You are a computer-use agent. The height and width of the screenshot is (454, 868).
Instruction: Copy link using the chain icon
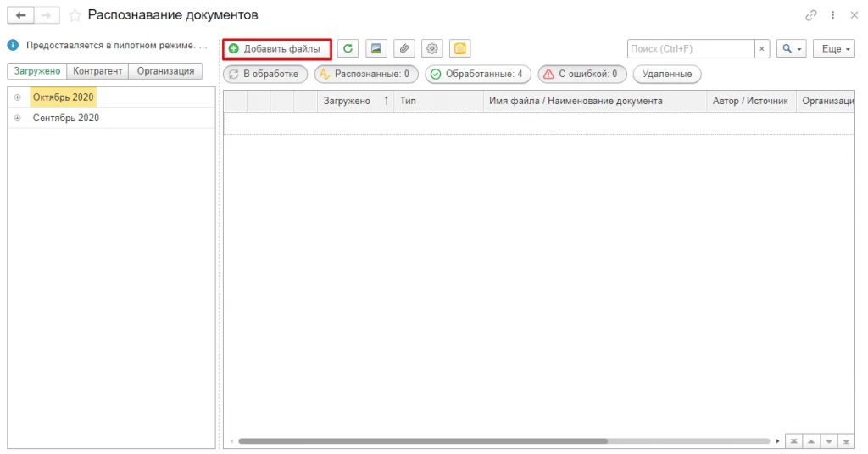click(811, 15)
